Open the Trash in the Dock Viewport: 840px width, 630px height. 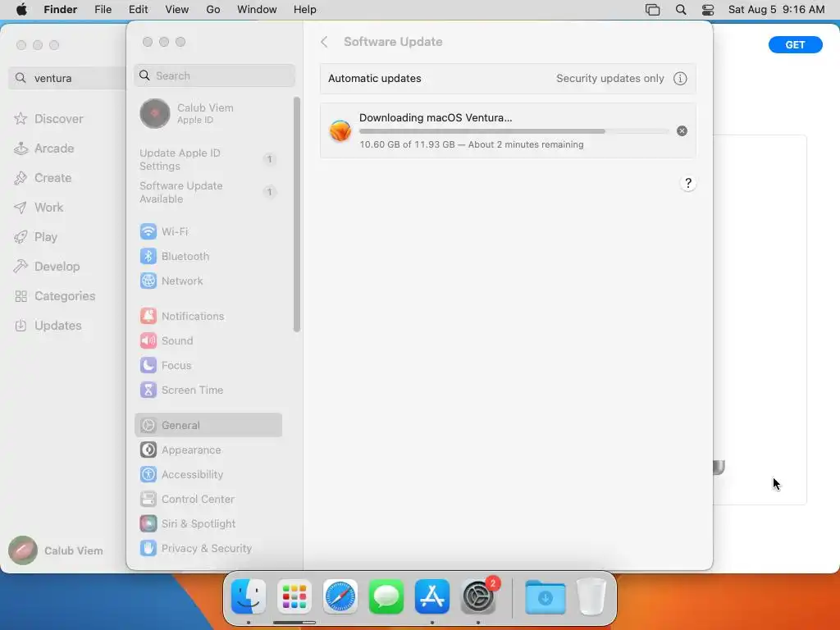point(591,596)
